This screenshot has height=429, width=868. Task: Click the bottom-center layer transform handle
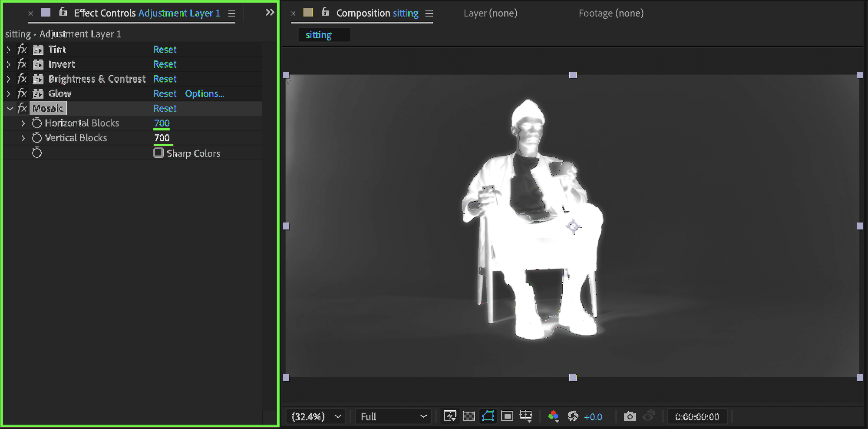coord(573,378)
